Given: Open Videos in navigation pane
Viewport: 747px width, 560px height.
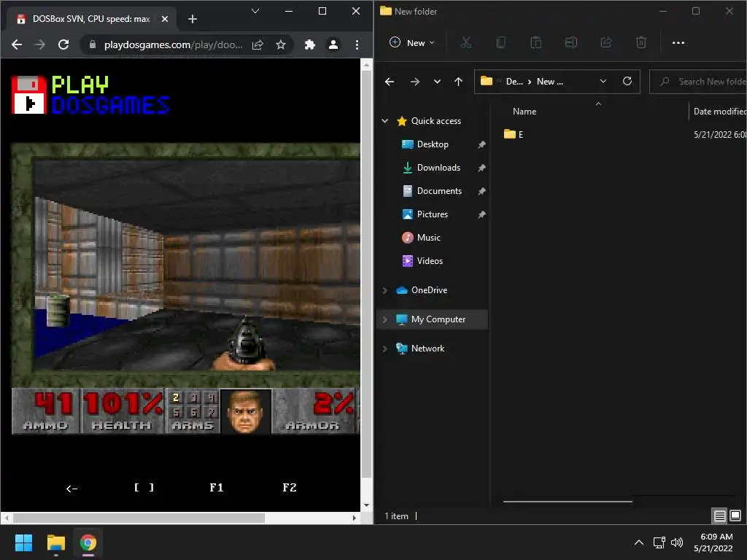Looking at the screenshot, I should pos(430,261).
